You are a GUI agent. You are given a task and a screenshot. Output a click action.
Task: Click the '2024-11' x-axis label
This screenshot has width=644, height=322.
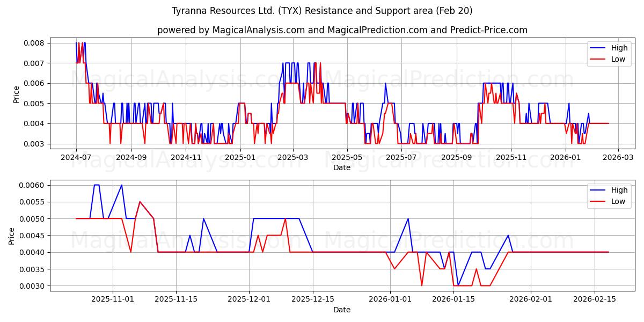click(186, 158)
